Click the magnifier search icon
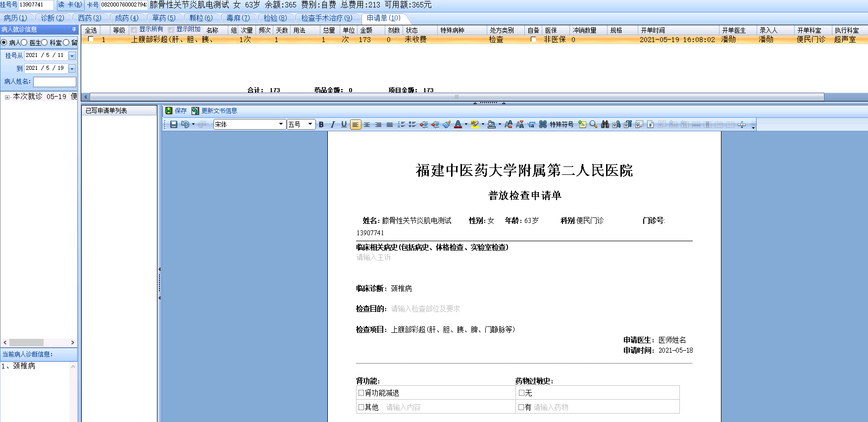This screenshot has width=868, height=422. click(x=593, y=124)
